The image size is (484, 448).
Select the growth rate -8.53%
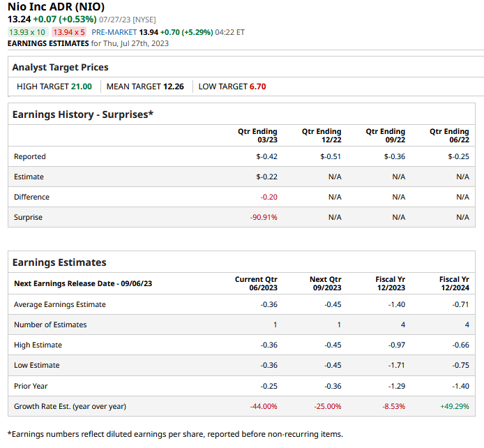pyautogui.click(x=393, y=406)
